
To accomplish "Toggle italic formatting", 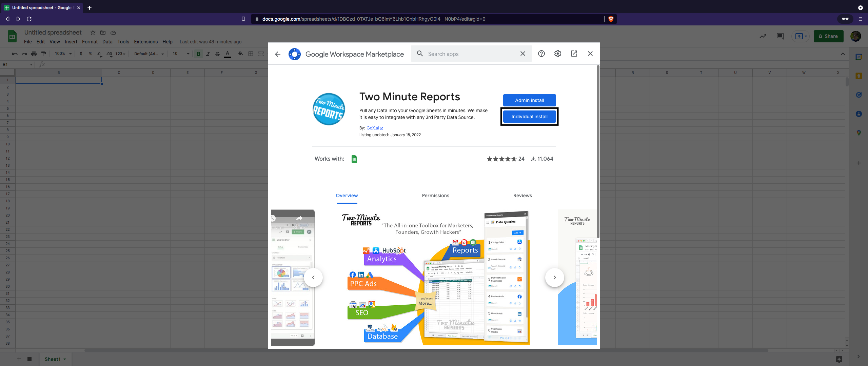I will coord(208,54).
